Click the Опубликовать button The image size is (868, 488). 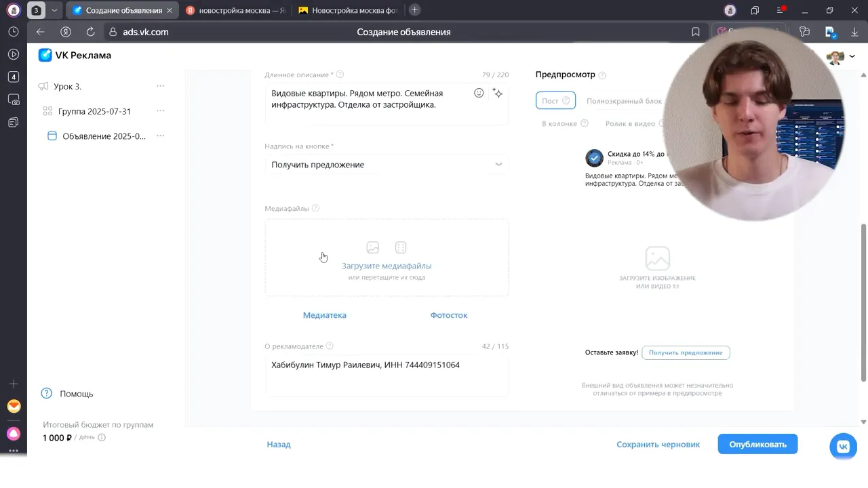point(757,444)
